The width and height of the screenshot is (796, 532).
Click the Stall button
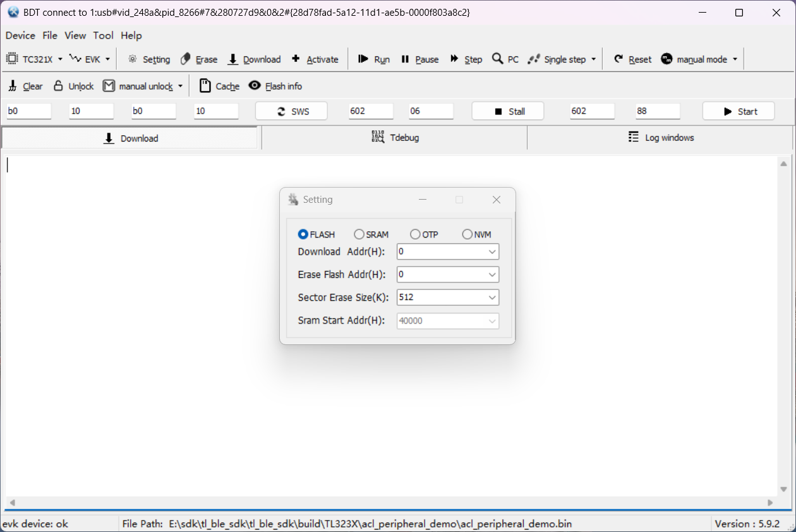[x=508, y=111]
